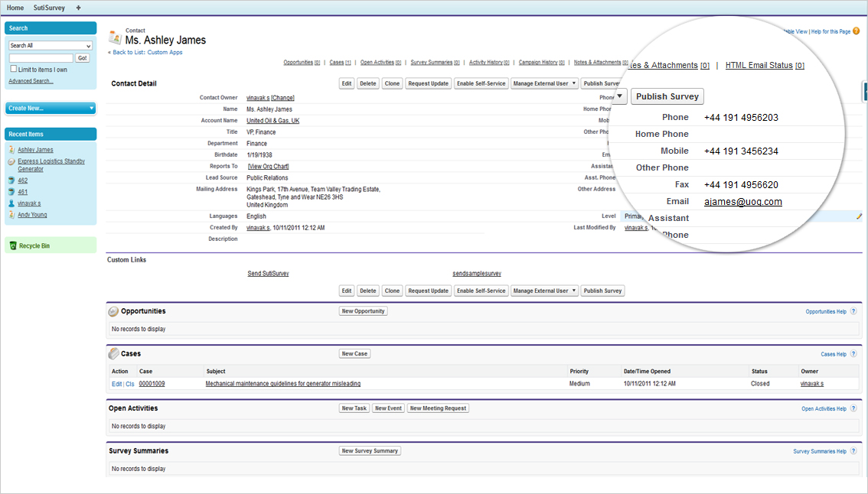868x494 pixels.
Task: Click the bottom Edit button below Custom Links
Action: coord(347,291)
